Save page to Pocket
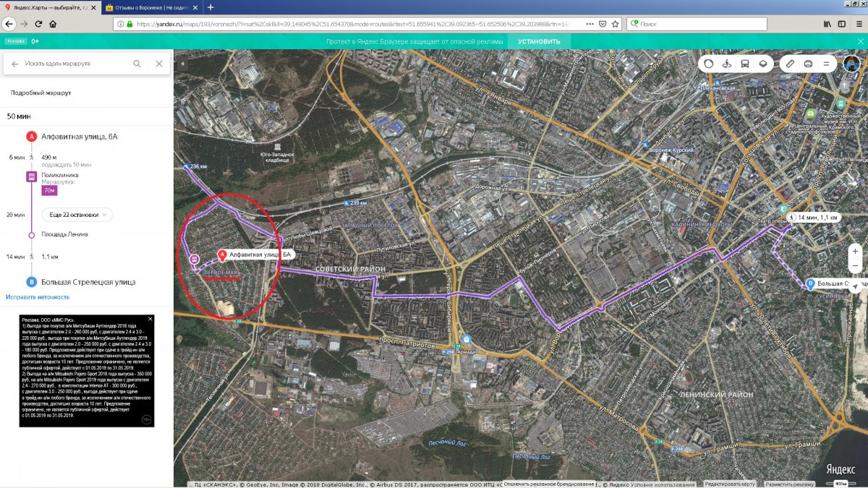The width and height of the screenshot is (868, 488). [603, 24]
